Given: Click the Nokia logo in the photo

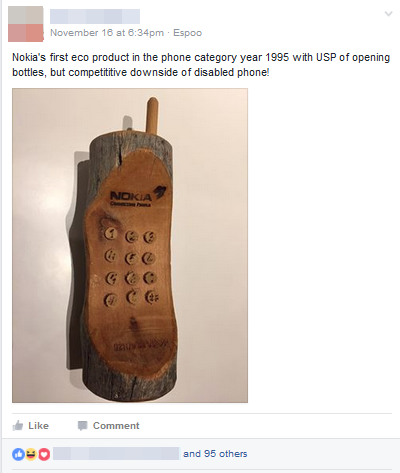Looking at the screenshot, I should click(138, 197).
